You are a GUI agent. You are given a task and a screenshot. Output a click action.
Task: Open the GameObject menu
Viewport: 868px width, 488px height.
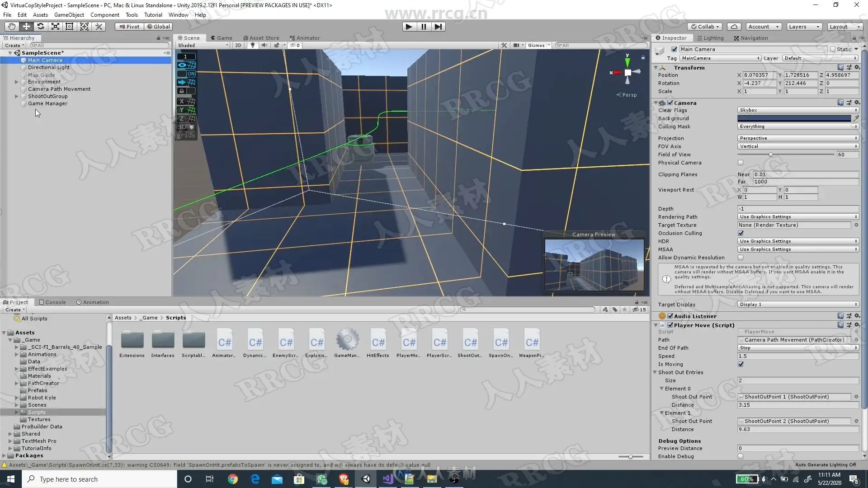(x=69, y=14)
